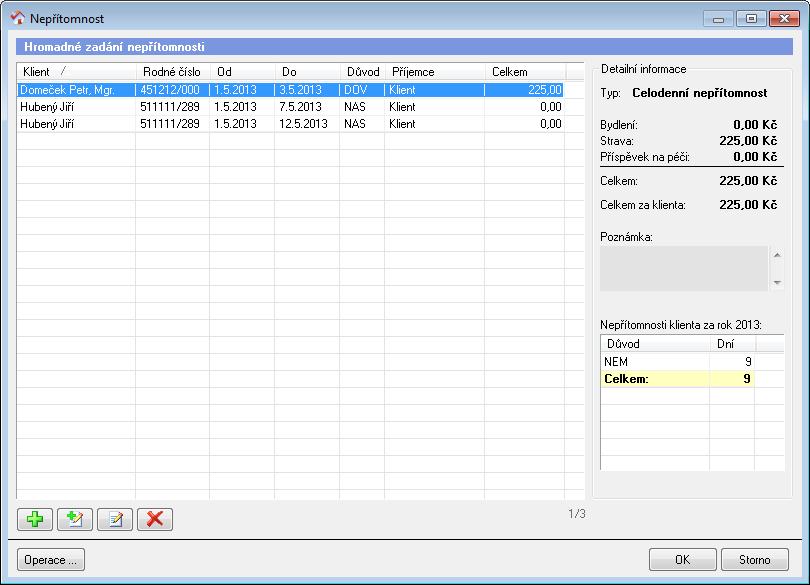Select row Domeček Petr, Mgr.
810x585 pixels.
290,90
